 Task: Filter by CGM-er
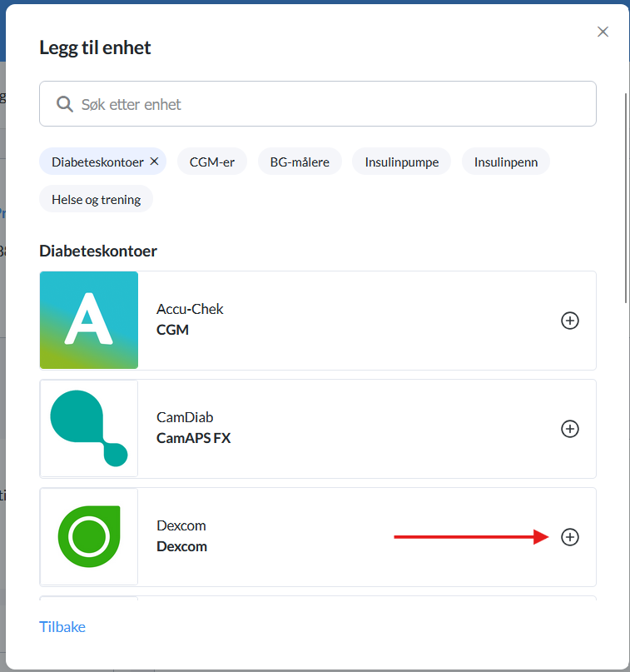pyautogui.click(x=212, y=162)
